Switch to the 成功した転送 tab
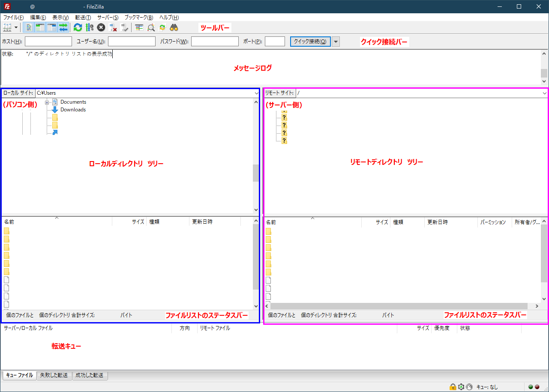Screen dimensions: 549x392 pos(90,375)
